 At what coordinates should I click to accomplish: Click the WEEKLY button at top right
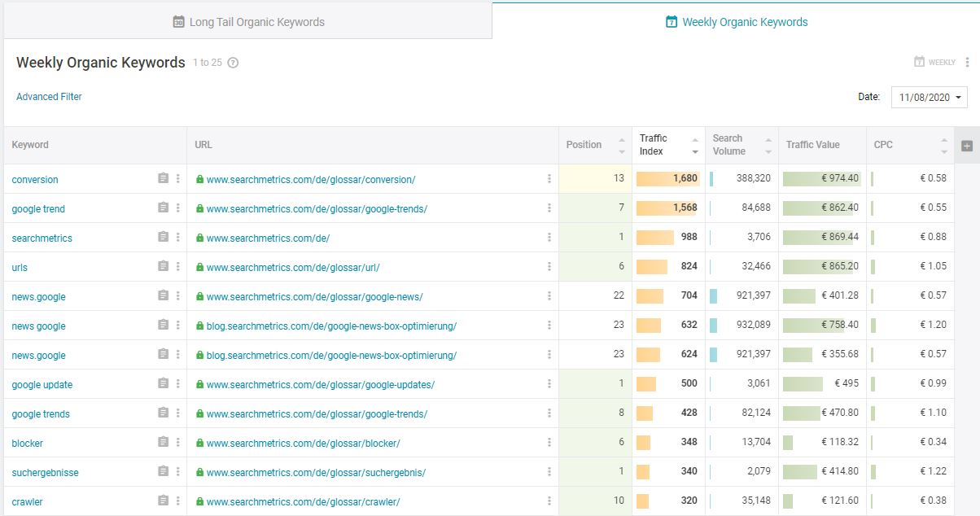coord(934,62)
